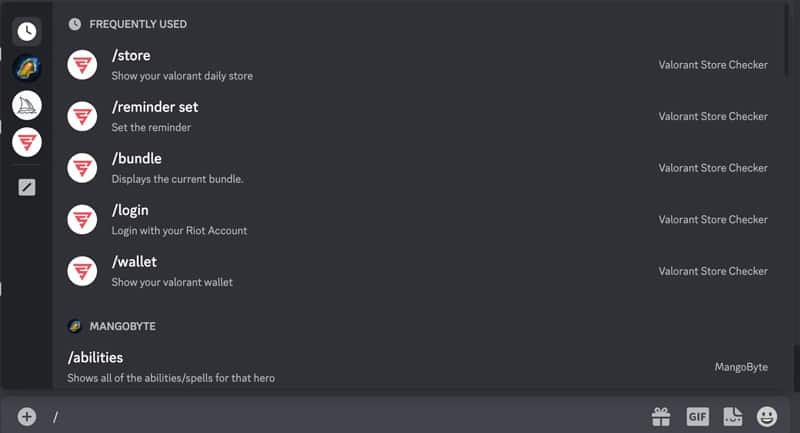Open the Frequently Used clock sidebar icon
Image resolution: width=800 pixels, height=433 pixels.
pyautogui.click(x=27, y=31)
